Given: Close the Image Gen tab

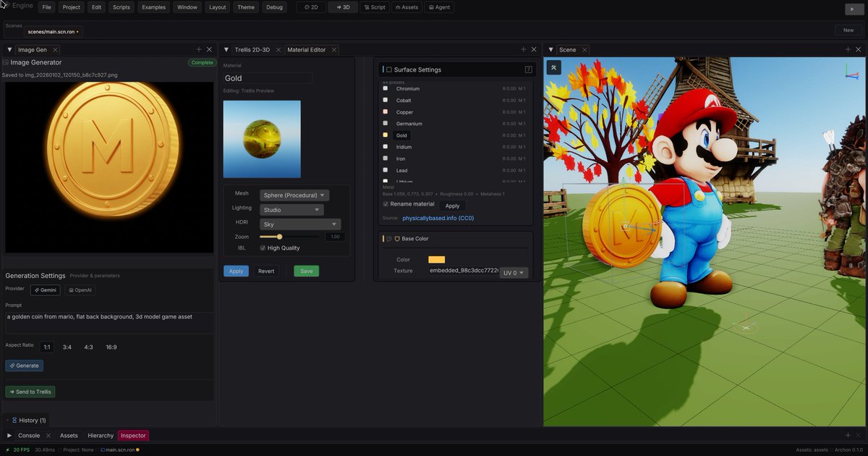Looking at the screenshot, I should 55,50.
